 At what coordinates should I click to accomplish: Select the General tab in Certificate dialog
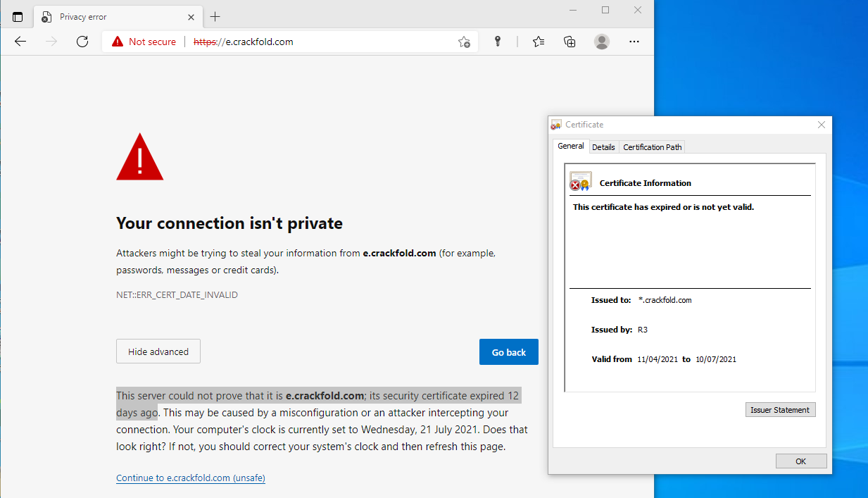pyautogui.click(x=571, y=146)
